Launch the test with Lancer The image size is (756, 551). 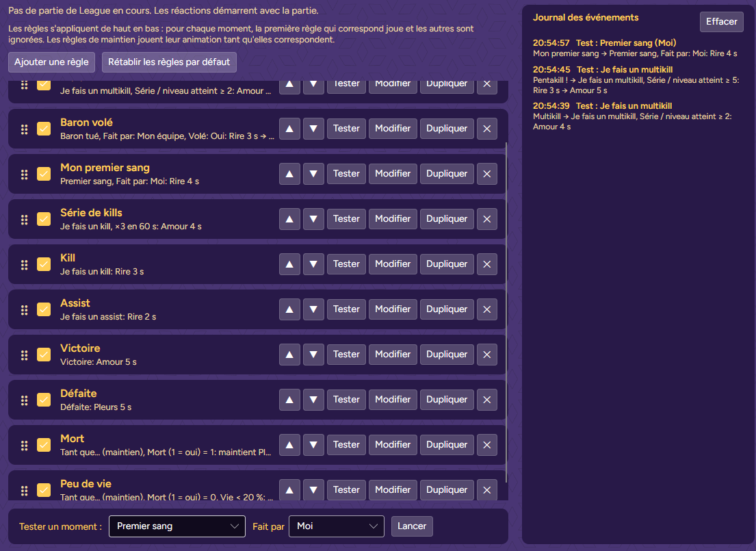(x=412, y=526)
